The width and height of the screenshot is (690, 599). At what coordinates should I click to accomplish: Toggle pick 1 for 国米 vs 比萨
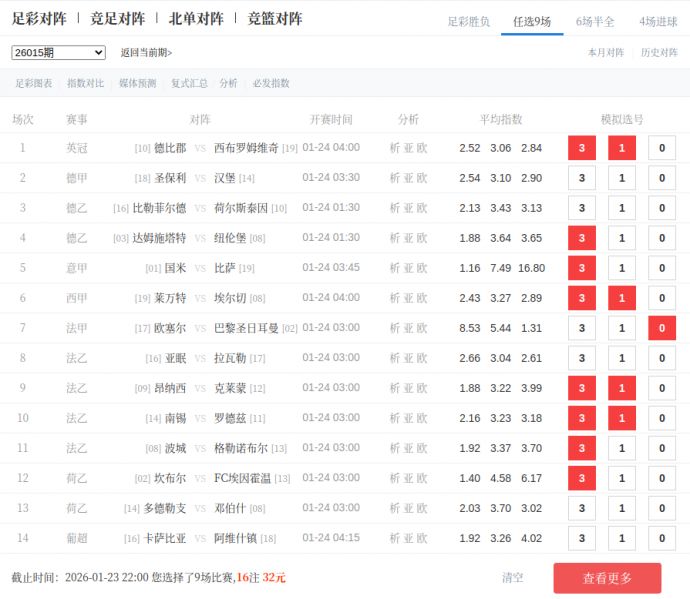click(x=621, y=268)
